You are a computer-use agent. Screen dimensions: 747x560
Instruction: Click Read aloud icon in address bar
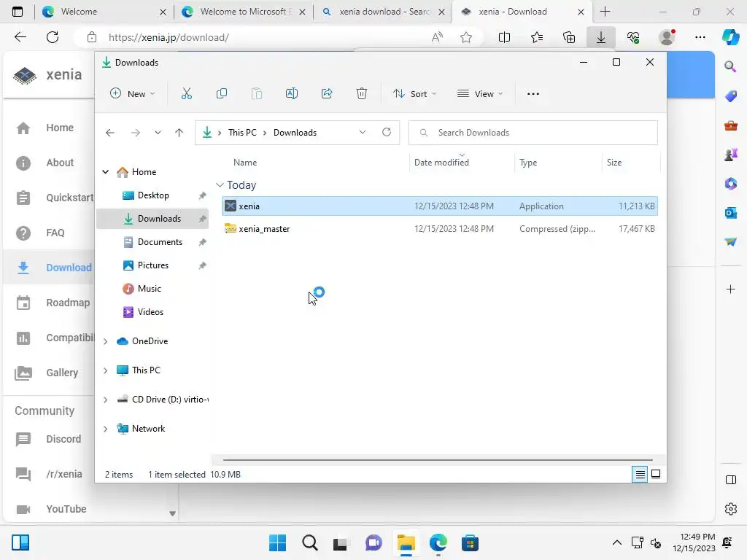click(437, 37)
